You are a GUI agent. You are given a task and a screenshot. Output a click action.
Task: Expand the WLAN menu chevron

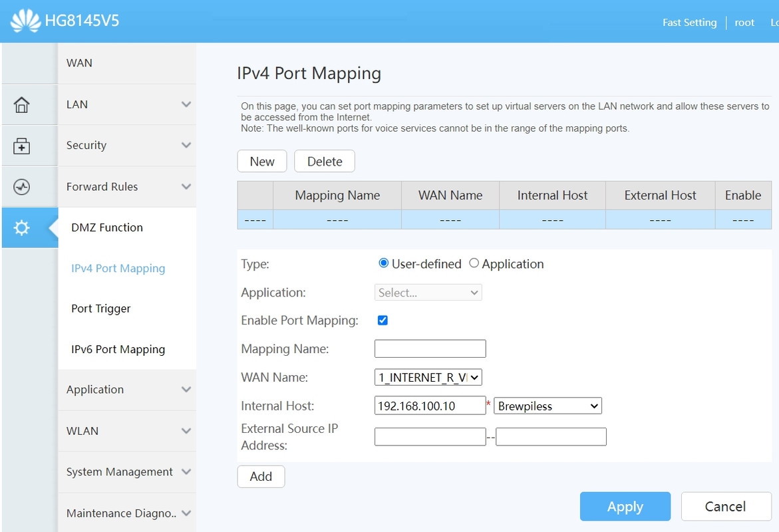pos(186,431)
